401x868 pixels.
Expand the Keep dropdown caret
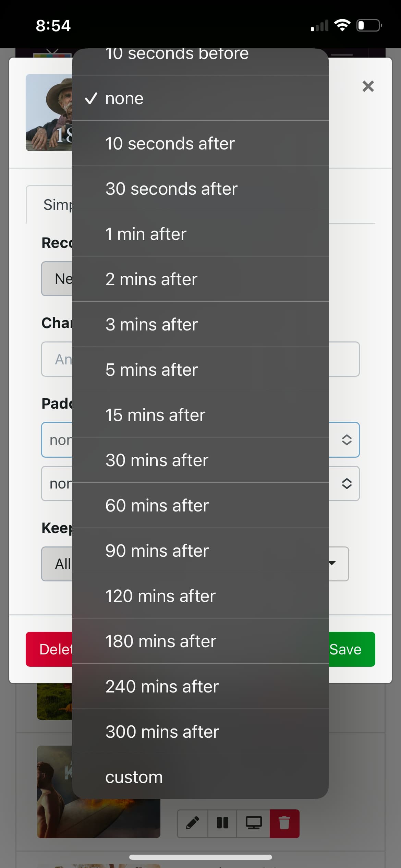[x=332, y=563]
